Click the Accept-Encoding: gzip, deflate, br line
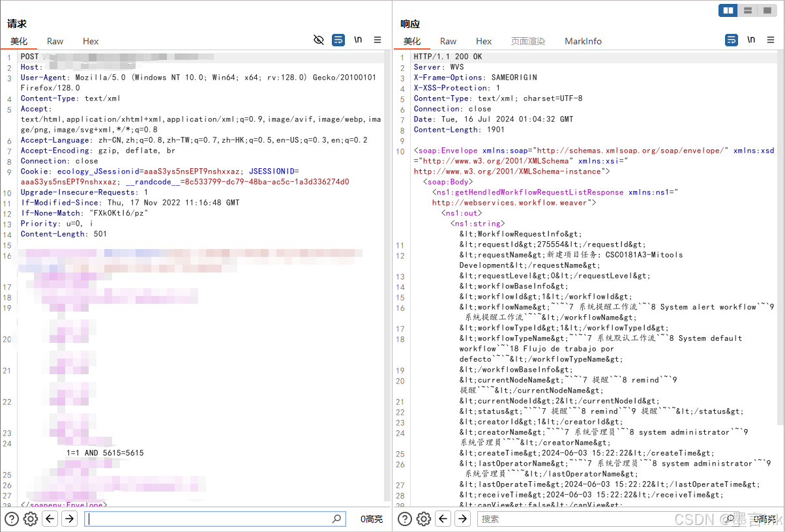 98,151
